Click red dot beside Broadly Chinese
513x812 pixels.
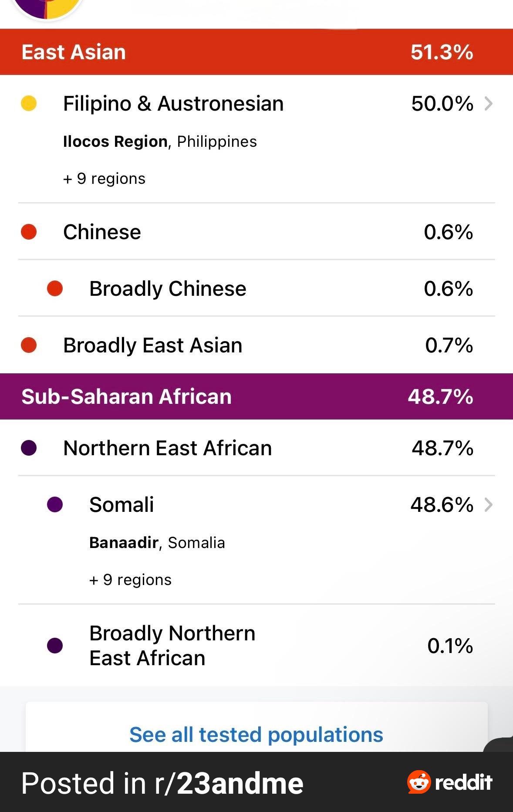(x=55, y=288)
